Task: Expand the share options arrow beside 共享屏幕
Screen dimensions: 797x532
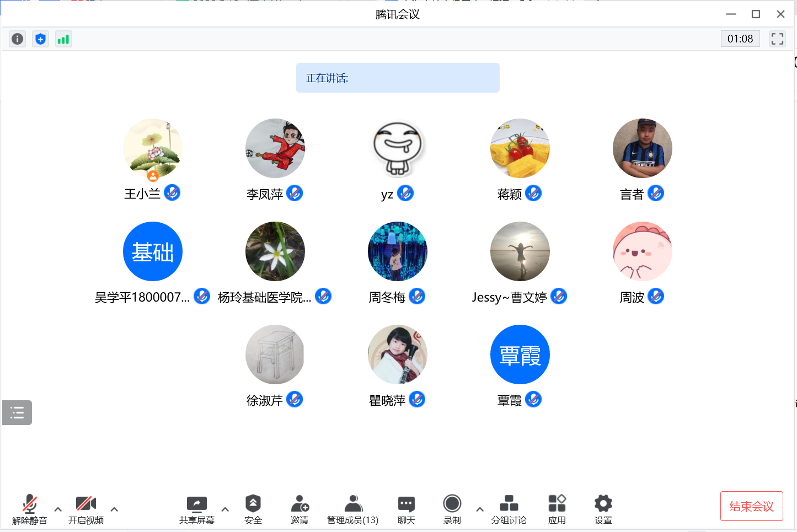Action: point(225,509)
